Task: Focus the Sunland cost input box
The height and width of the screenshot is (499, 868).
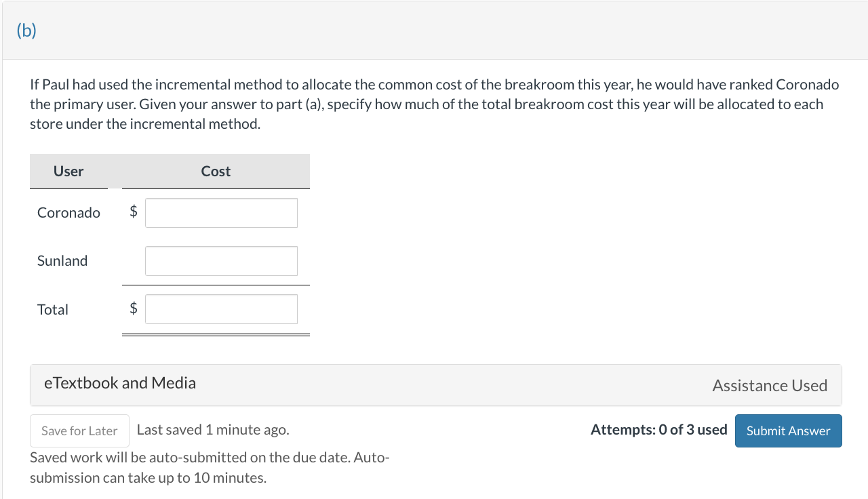Action: [221, 261]
